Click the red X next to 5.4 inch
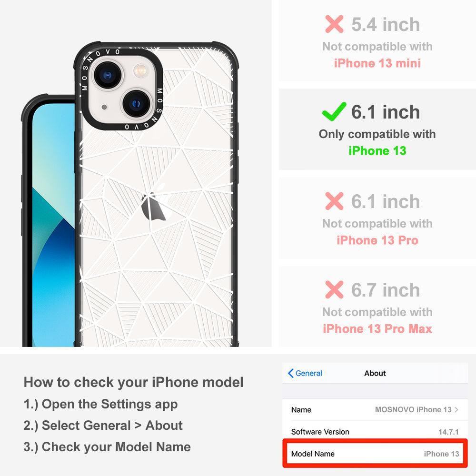Image resolution: width=476 pixels, height=476 pixels. 334,24
